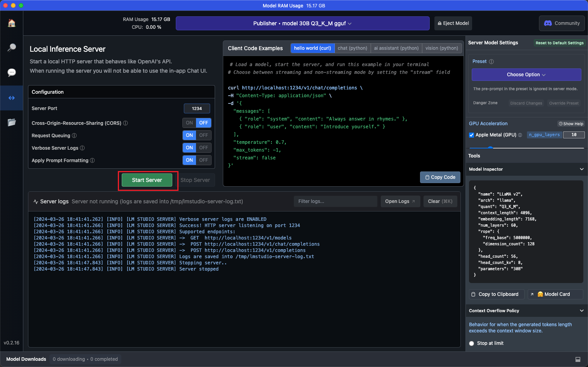Open the Home sidebar icon

(x=12, y=23)
